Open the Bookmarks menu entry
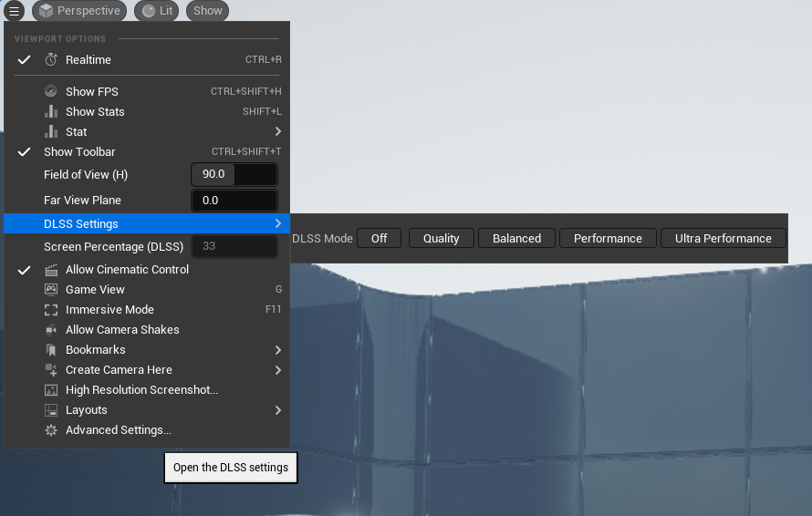Screen dimensions: 812x516 coord(147,350)
